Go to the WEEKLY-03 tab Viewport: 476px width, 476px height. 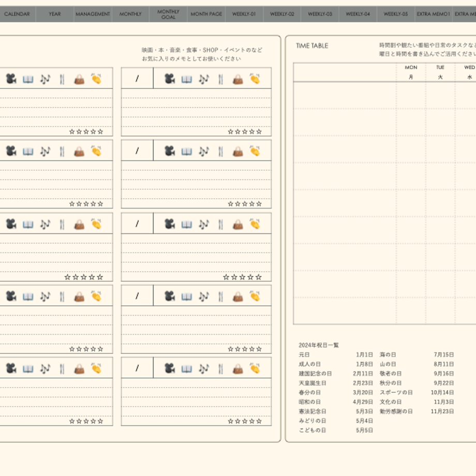320,14
